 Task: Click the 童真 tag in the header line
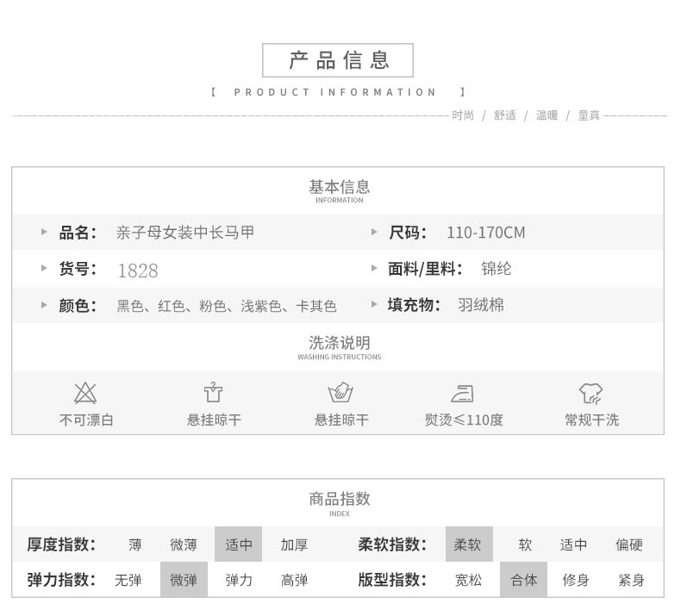(x=589, y=115)
